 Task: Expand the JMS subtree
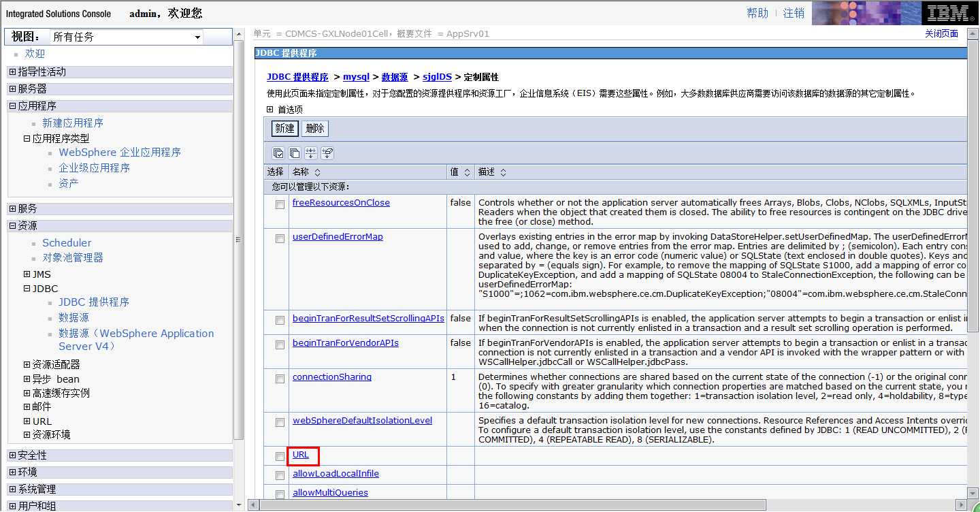point(27,274)
